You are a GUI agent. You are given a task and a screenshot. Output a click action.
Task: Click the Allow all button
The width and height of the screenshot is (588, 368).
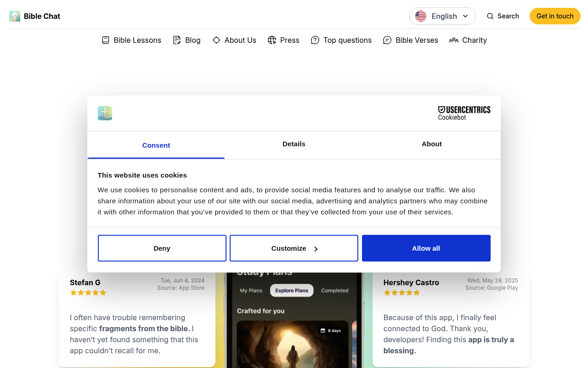click(x=426, y=248)
